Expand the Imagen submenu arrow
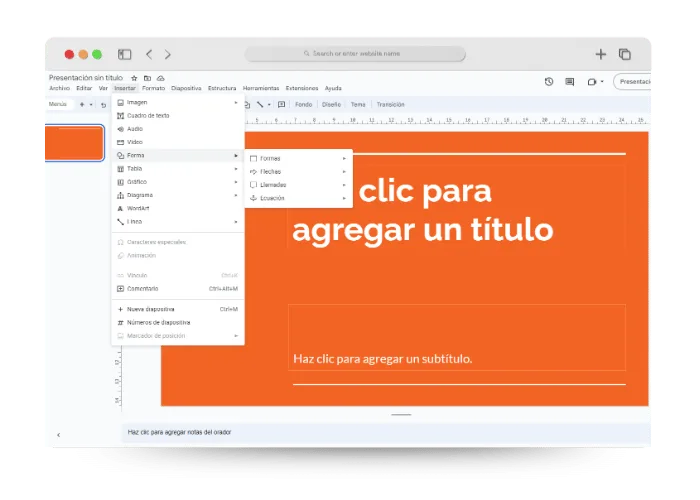The image size is (700, 500). click(236, 103)
